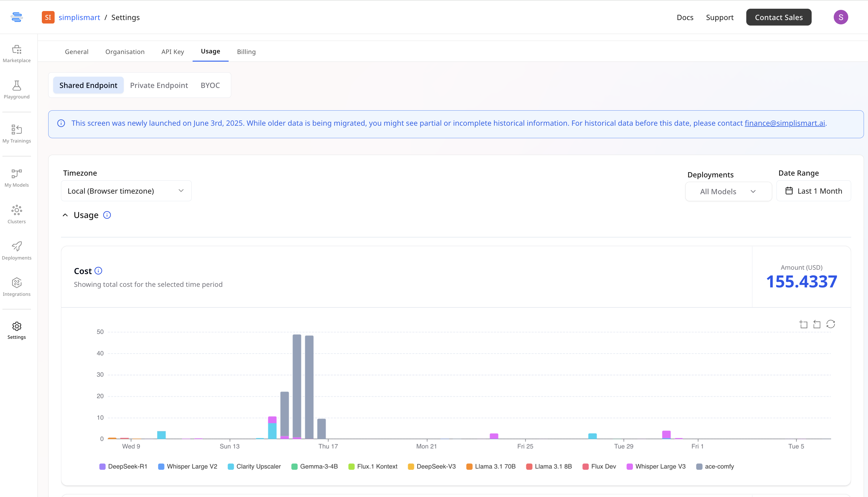This screenshot has width=868, height=497.
Task: Switch to the API Key tab
Action: tap(173, 52)
